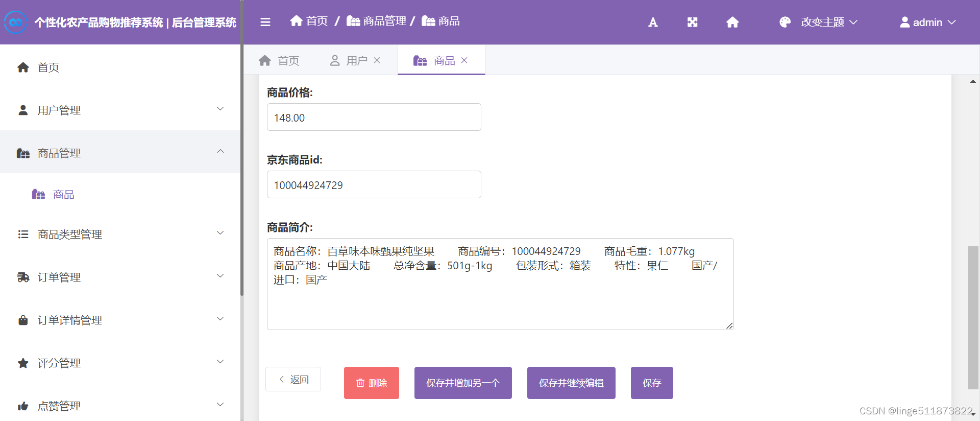
Task: Switch to the 首页 tab
Action: (x=279, y=60)
